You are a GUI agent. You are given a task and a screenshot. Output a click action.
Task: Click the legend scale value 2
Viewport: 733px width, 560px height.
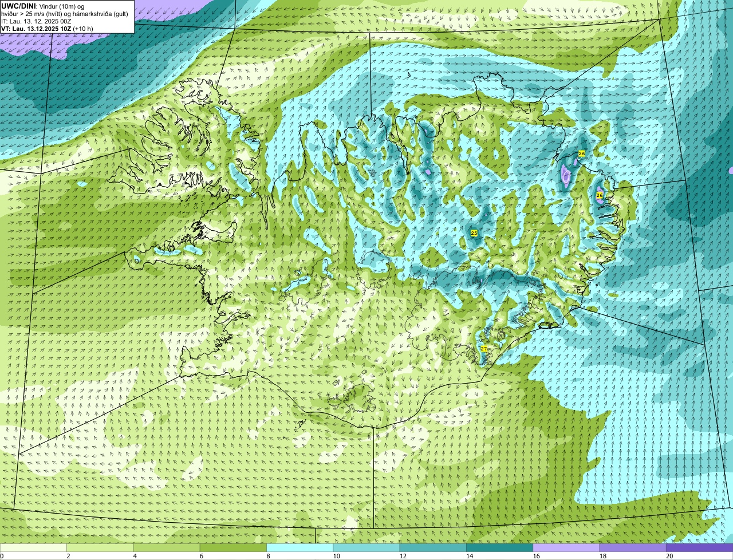pyautogui.click(x=68, y=556)
